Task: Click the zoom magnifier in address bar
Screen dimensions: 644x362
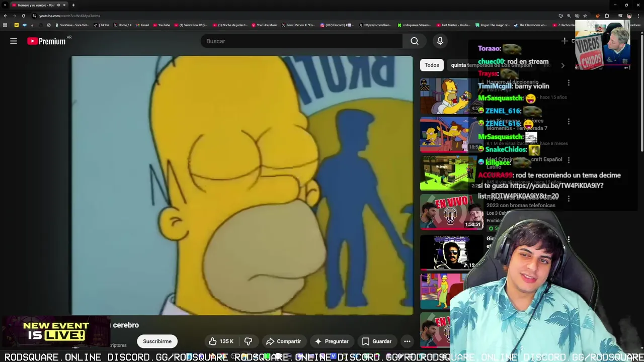Action: click(x=569, y=16)
